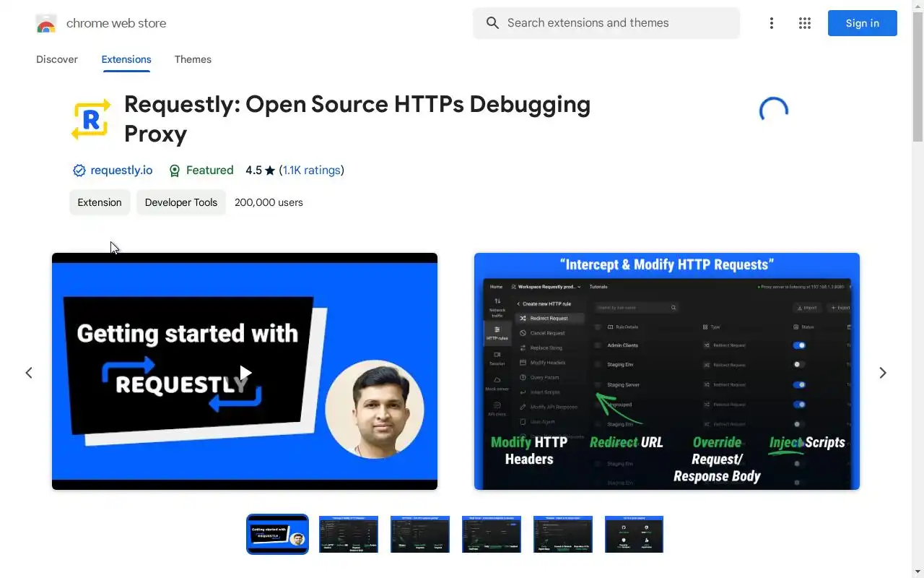Click the Featured label text

click(x=209, y=171)
